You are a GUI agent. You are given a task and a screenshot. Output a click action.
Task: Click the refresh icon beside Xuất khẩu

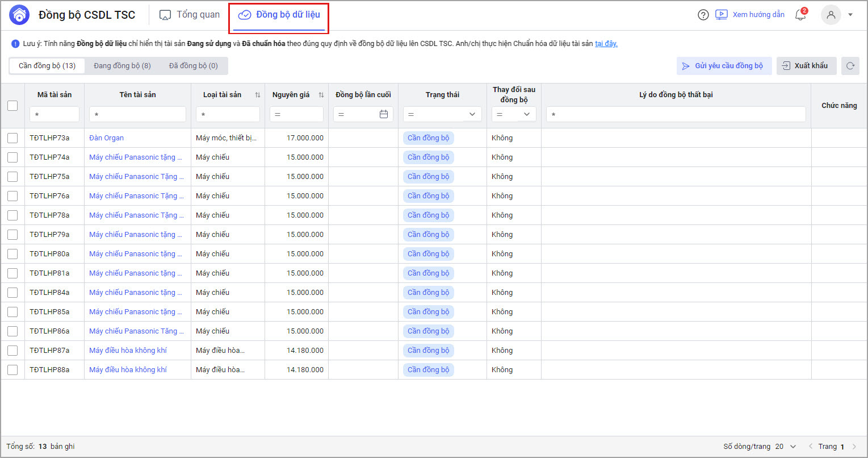click(850, 66)
